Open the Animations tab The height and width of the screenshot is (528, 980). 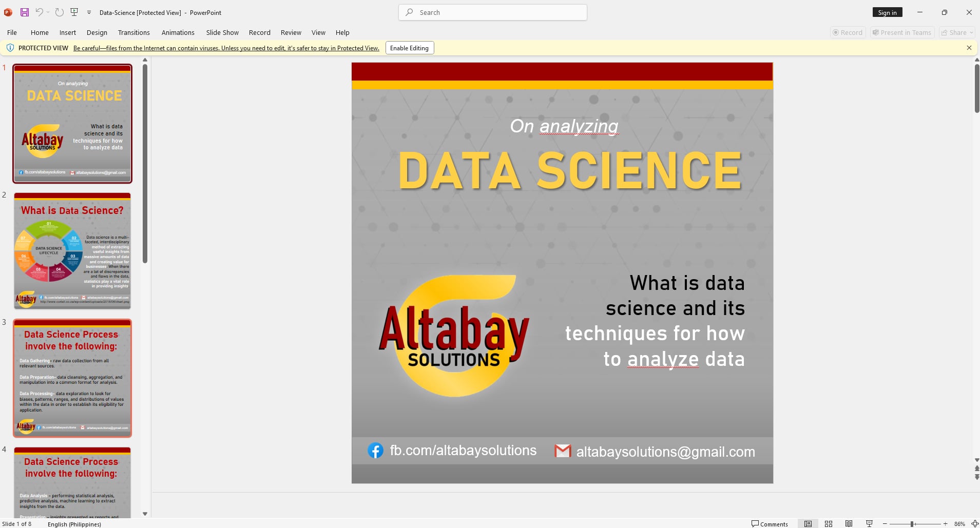tap(178, 32)
